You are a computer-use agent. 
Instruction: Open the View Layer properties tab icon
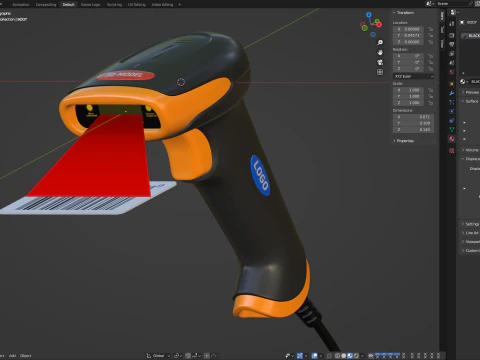[x=452, y=53]
